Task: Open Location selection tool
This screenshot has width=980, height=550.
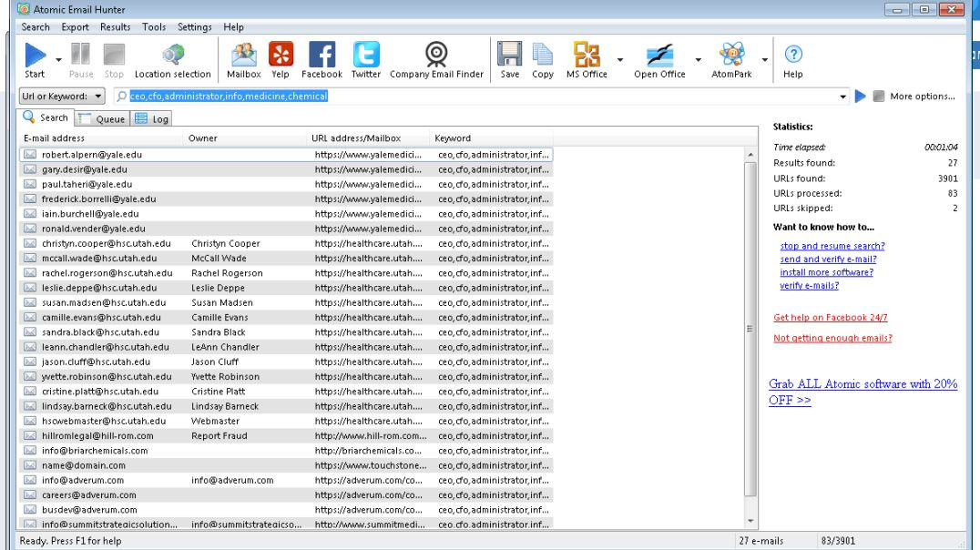Action: [x=172, y=60]
